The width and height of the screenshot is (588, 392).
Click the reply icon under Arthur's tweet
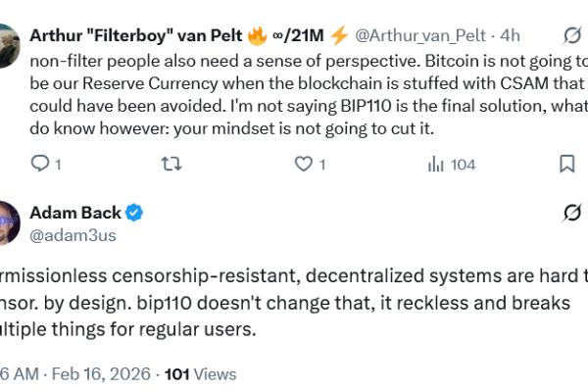pos(40,164)
